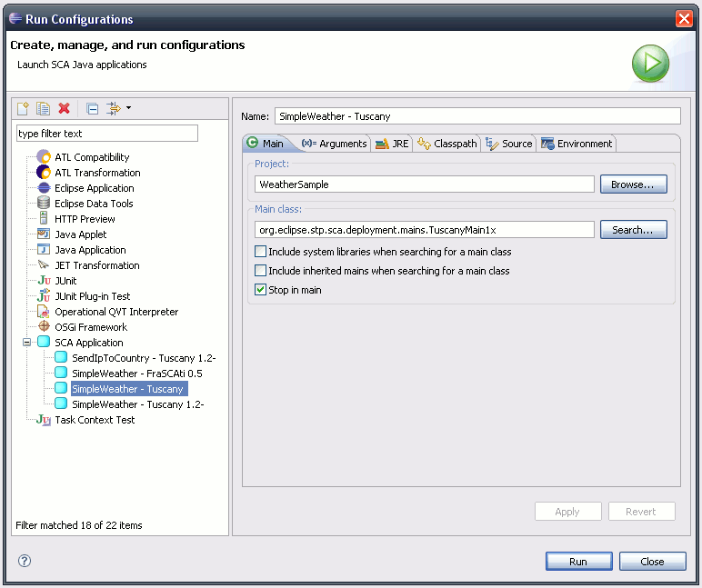Click the Close button
Image resolution: width=702 pixels, height=588 pixels.
653,561
